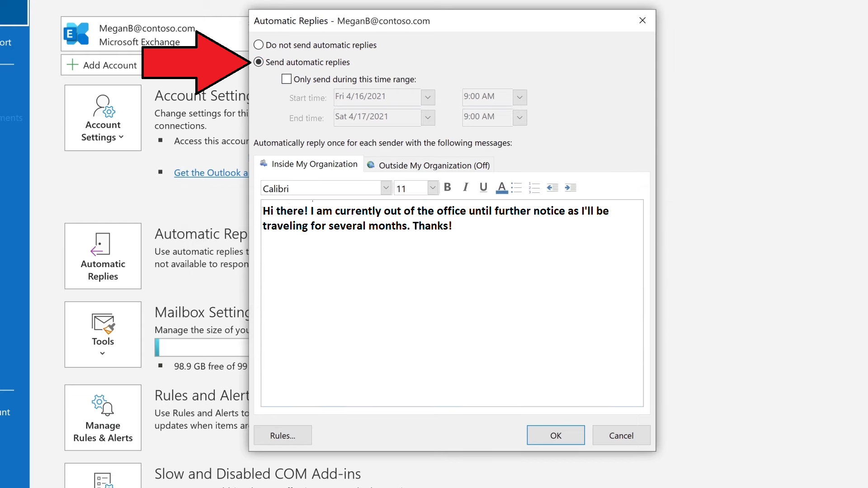Click the Underline formatting icon
The width and height of the screenshot is (868, 488).
click(x=483, y=187)
